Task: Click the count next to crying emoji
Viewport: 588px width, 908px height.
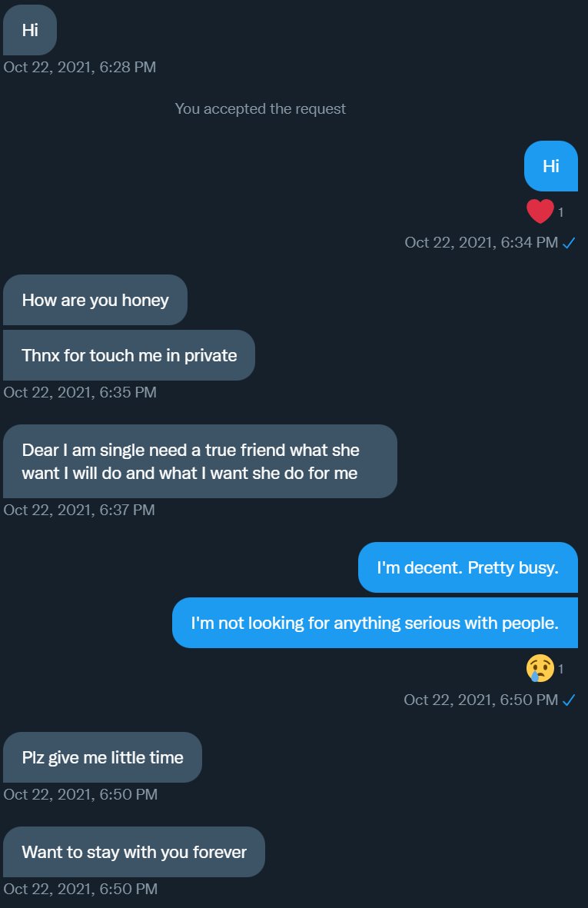Action: point(561,670)
